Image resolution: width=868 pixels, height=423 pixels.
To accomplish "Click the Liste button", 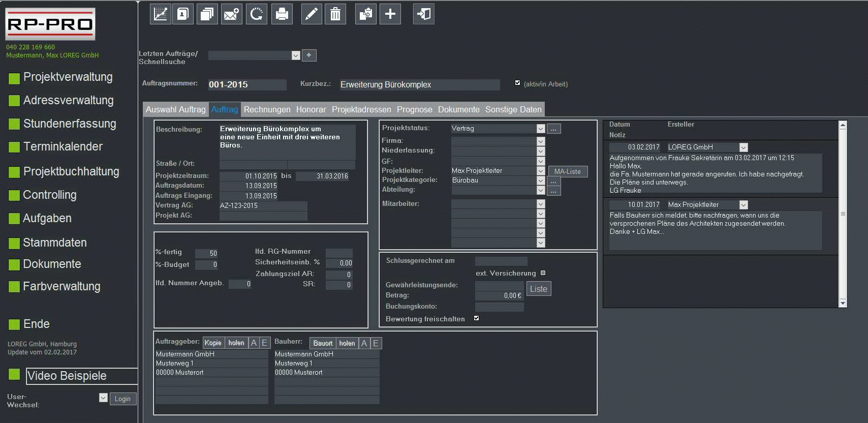I will click(539, 289).
